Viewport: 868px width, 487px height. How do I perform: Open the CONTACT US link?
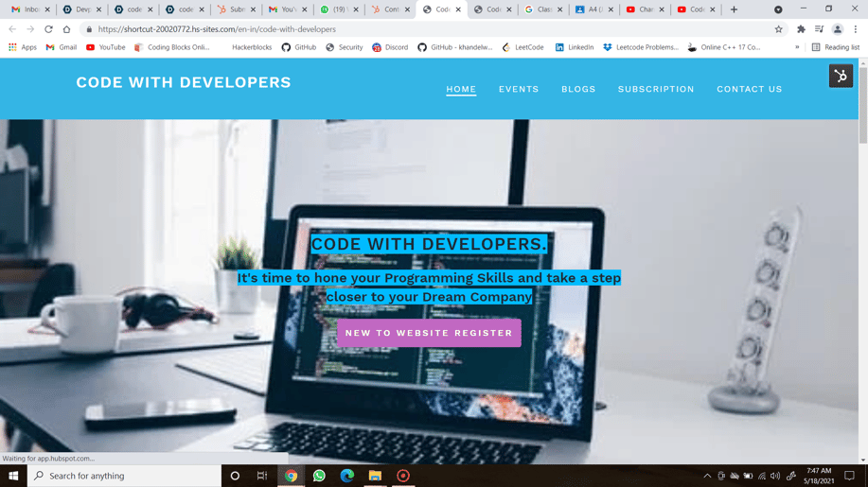tap(749, 89)
